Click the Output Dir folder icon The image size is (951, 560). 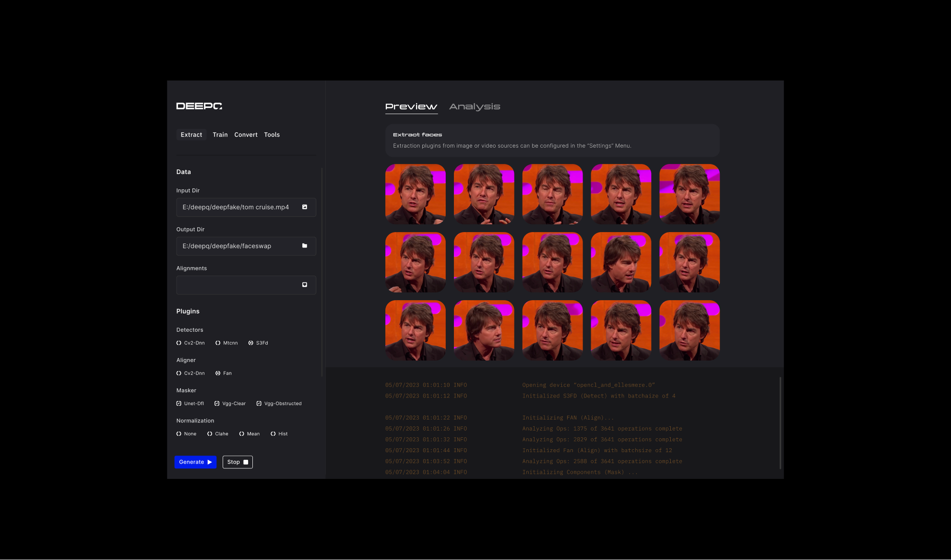click(304, 246)
